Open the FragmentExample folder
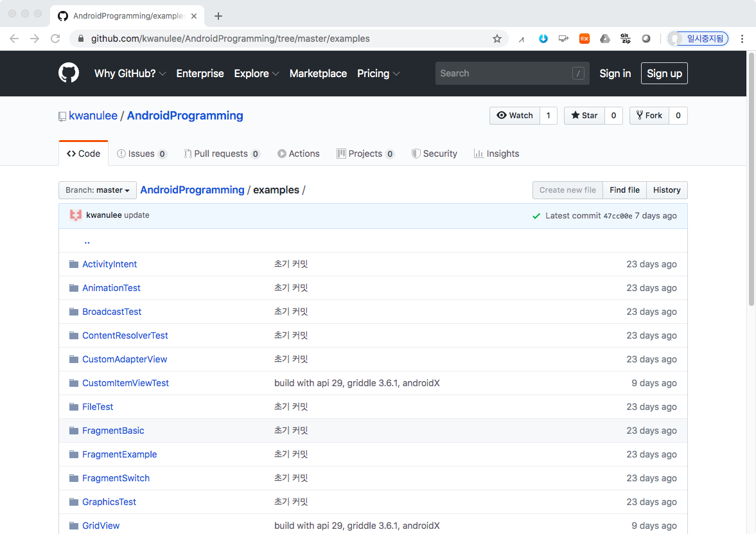The height and width of the screenshot is (534, 756). 119,454
